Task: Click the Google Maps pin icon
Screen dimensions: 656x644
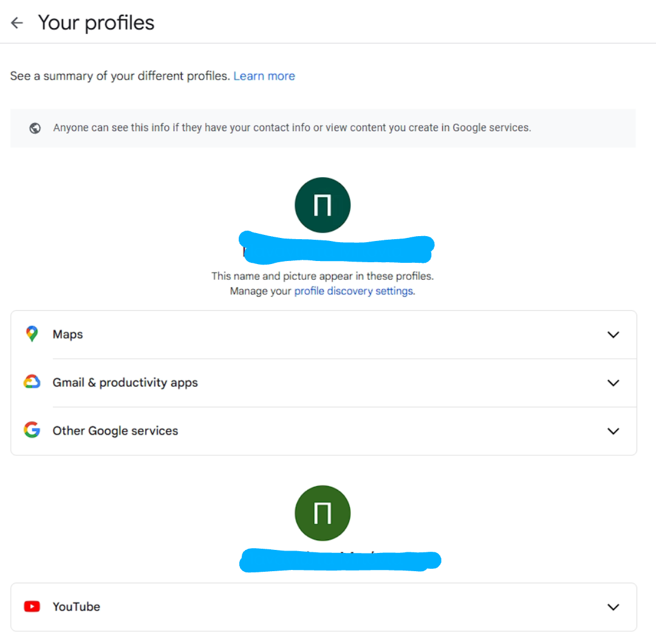Action: tap(32, 334)
